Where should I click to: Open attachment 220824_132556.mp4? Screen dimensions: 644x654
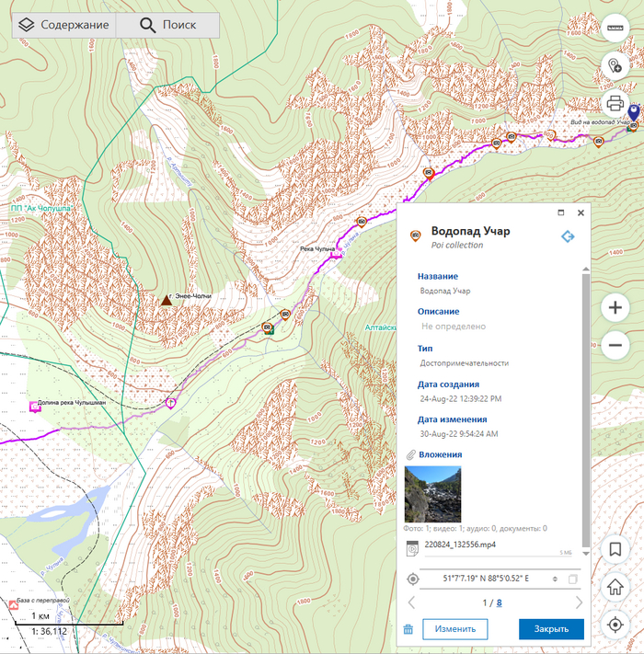pyautogui.click(x=460, y=545)
